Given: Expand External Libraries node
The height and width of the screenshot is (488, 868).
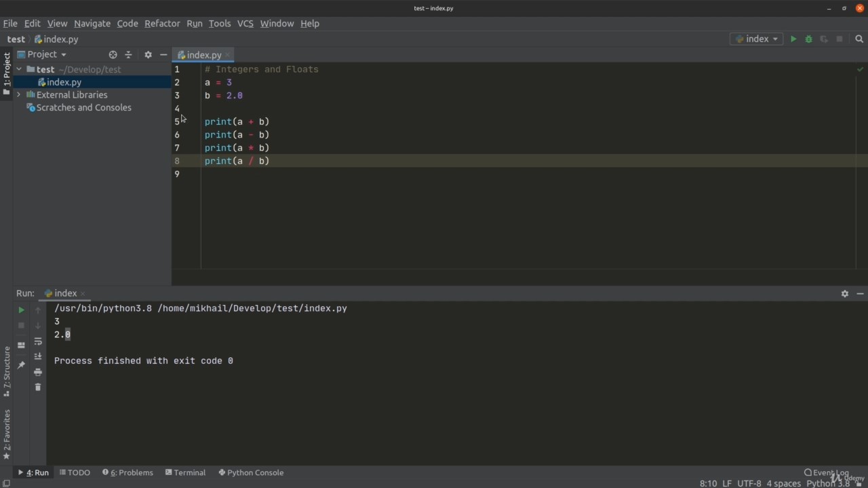Looking at the screenshot, I should 19,95.
